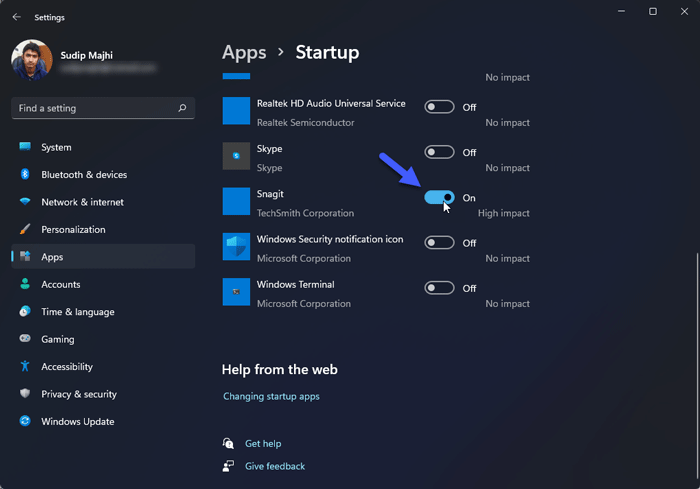Click the Accounts person icon
The image size is (700, 489).
[25, 284]
